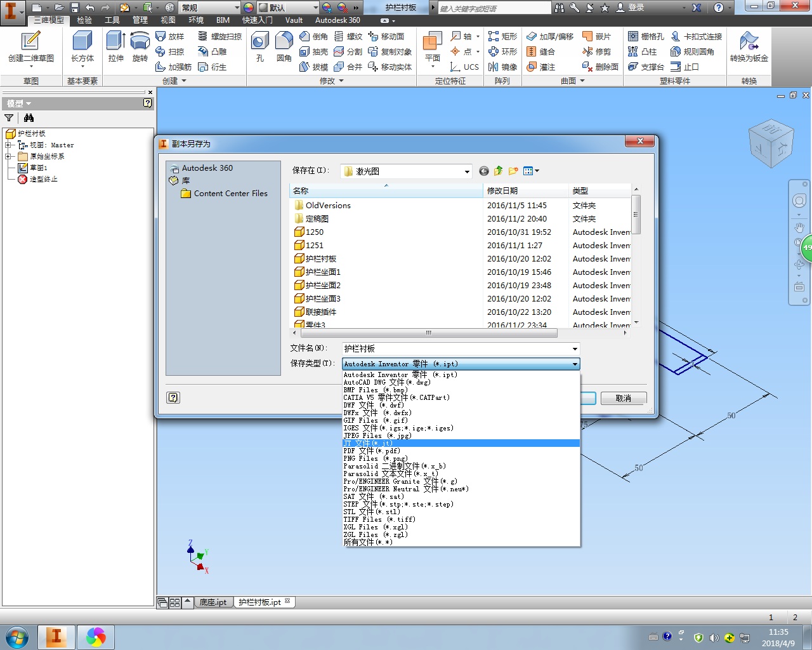812x650 pixels.
Task: Select the Coil (螺旋扫掠) tool
Action: pyautogui.click(x=219, y=36)
